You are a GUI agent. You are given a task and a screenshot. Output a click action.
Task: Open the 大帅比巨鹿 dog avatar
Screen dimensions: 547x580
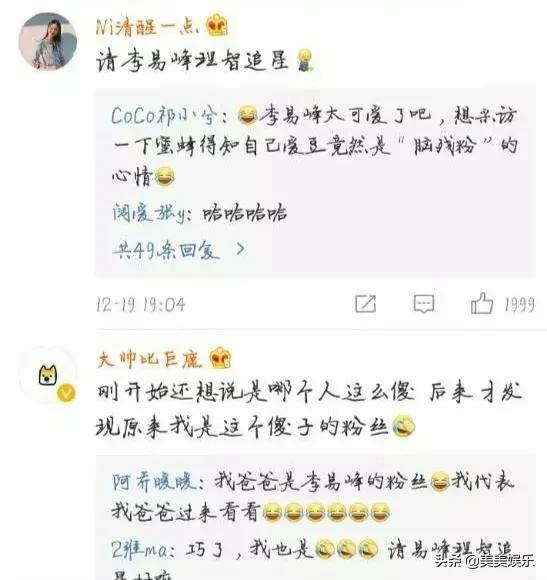(x=48, y=375)
